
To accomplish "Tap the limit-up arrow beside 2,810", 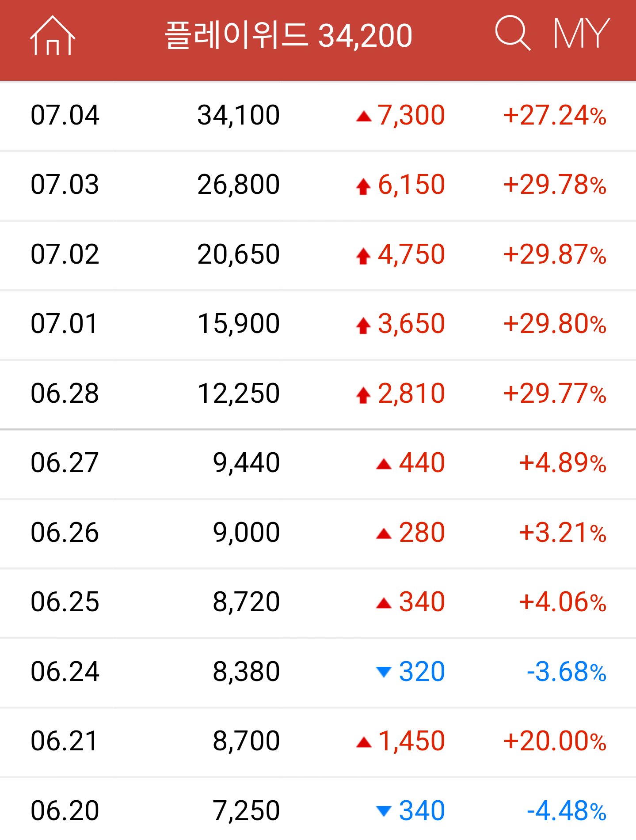I will (x=363, y=395).
